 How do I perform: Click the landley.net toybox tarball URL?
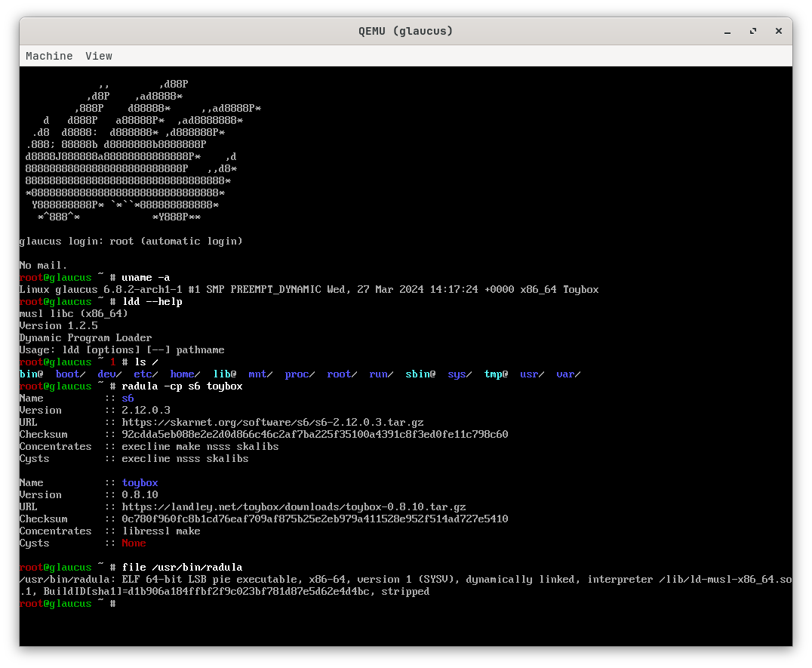[294, 507]
